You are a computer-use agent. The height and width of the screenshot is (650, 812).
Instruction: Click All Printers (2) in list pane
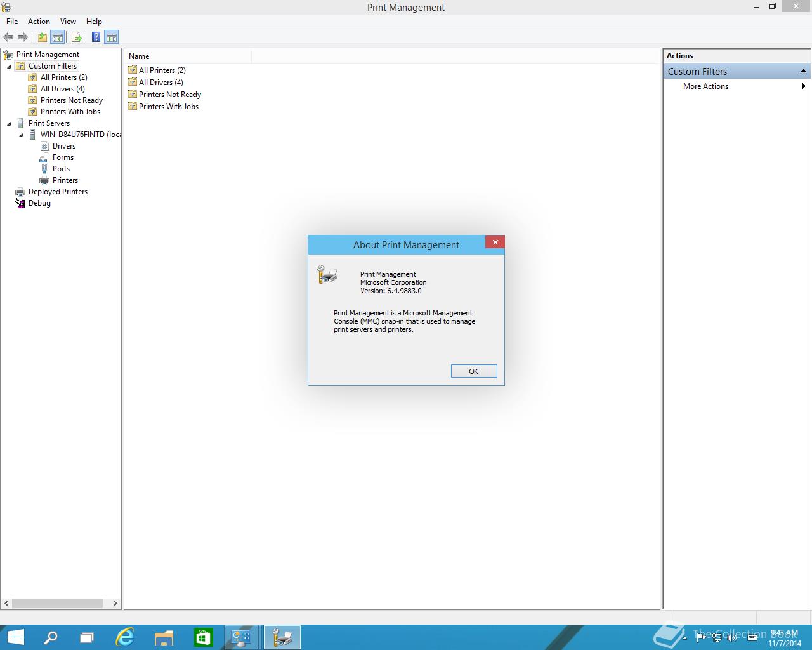(x=162, y=70)
